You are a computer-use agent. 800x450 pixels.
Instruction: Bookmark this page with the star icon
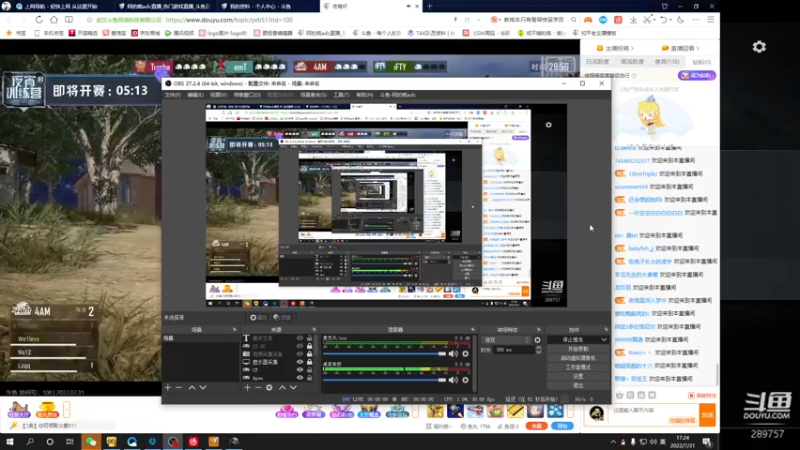[x=89, y=20]
